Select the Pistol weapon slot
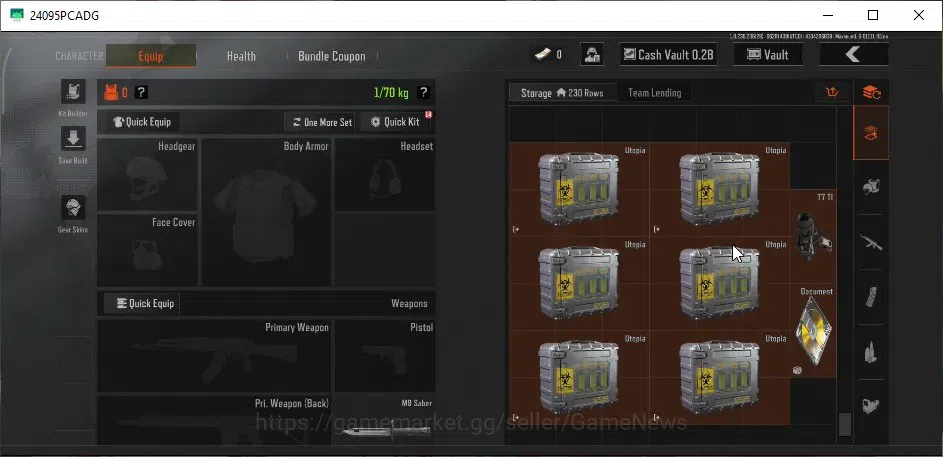 pos(385,356)
